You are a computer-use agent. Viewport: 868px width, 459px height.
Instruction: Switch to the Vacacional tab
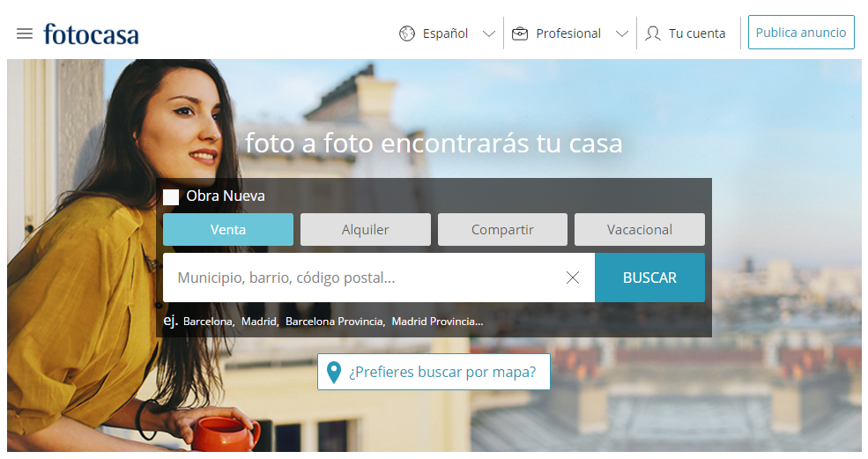tap(640, 229)
